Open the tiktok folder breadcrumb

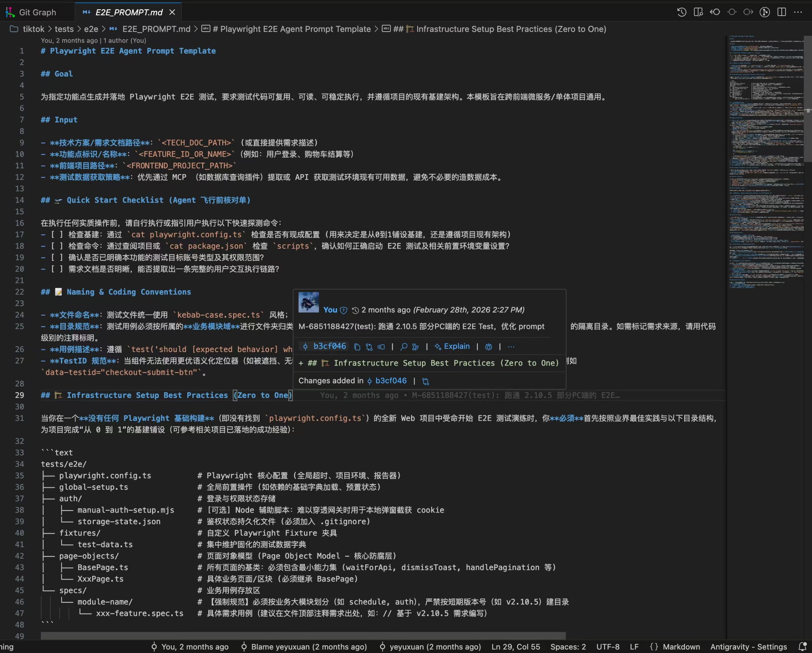coord(33,29)
